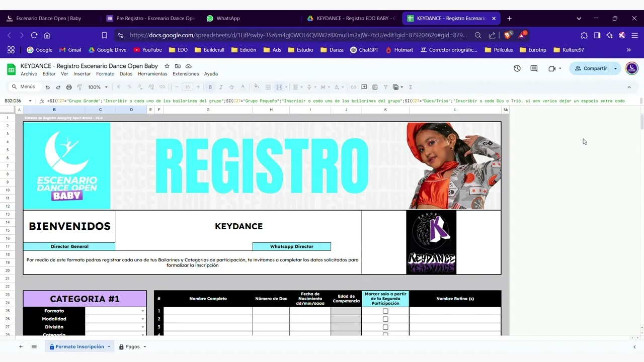The width and height of the screenshot is (644, 362).
Task: Open the Datos menu
Action: click(x=126, y=74)
